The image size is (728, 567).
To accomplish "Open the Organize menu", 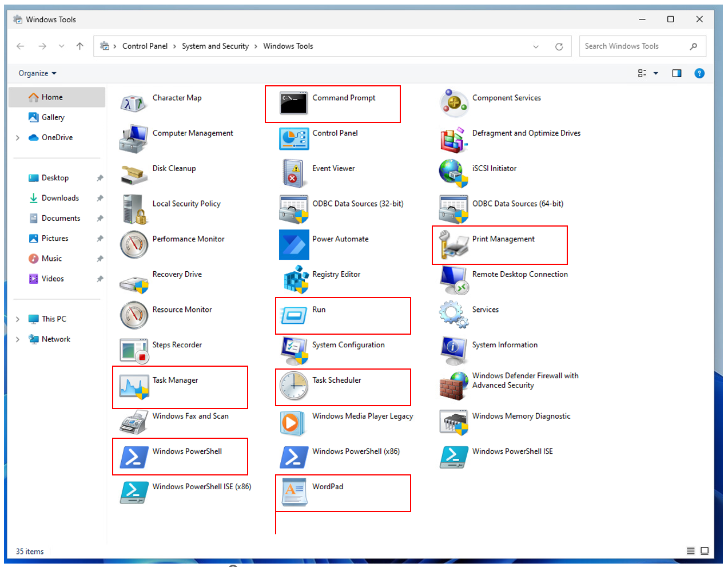I will click(37, 73).
